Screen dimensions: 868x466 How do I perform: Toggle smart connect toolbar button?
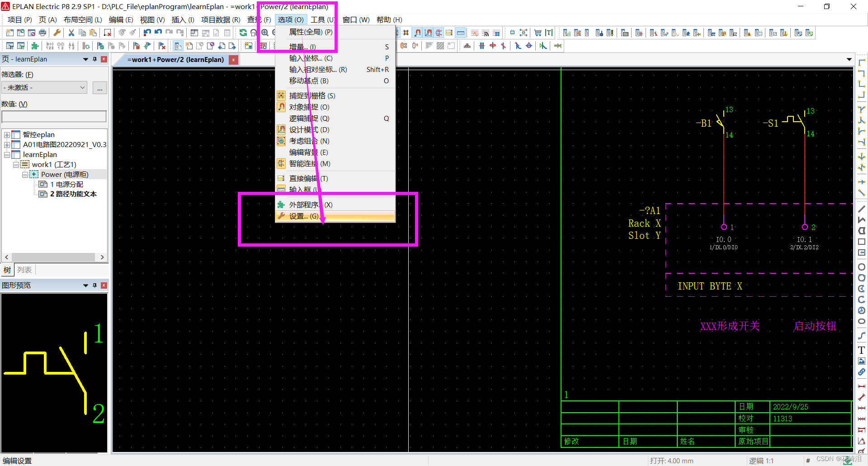tap(439, 33)
